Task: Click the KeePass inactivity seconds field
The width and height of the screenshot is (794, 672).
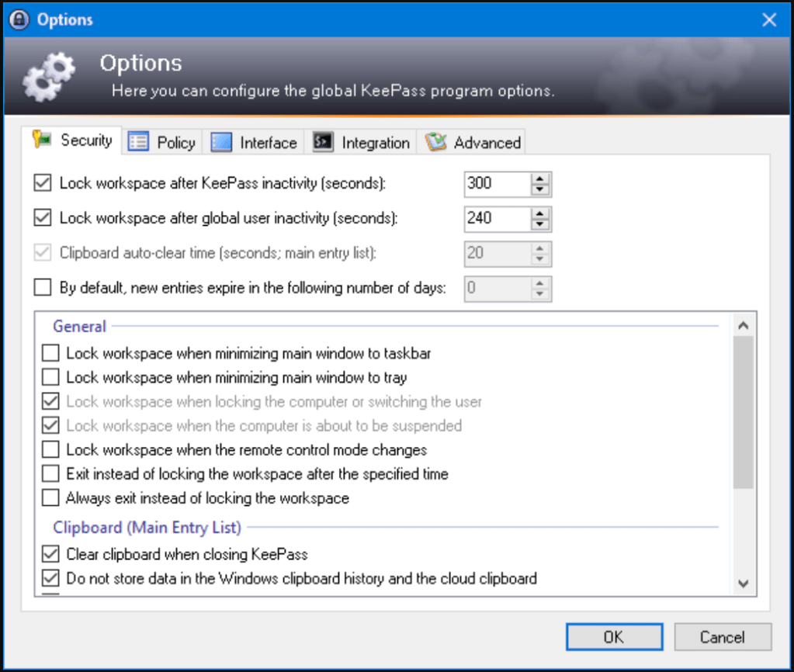Action: 497,184
